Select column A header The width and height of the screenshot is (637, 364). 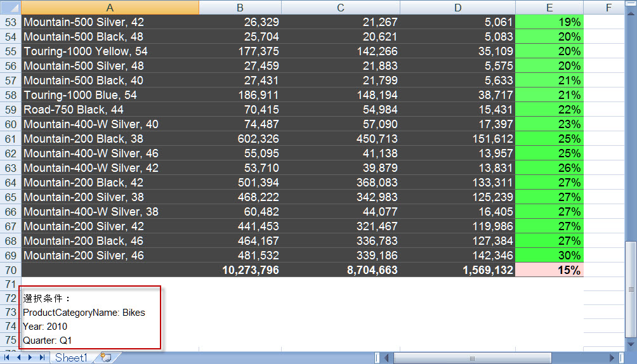[x=110, y=8]
